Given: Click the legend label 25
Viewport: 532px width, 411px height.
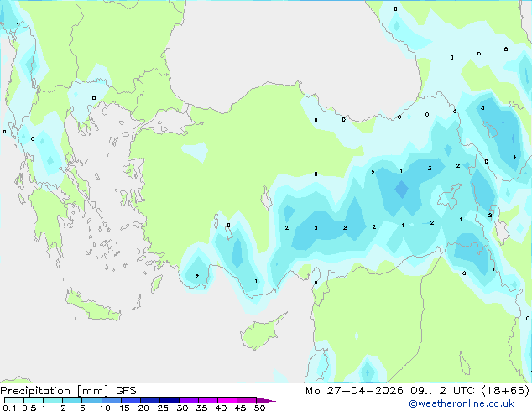Looking at the screenshot, I should click(163, 408).
